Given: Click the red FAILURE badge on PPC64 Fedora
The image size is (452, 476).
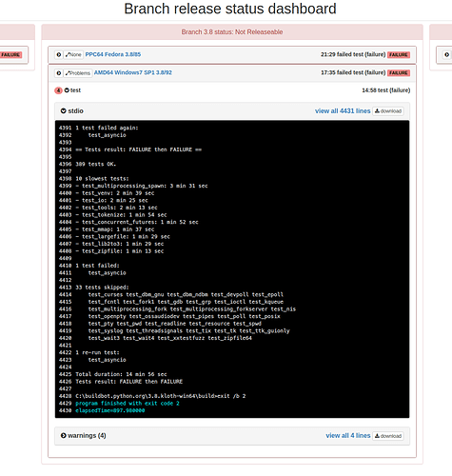Looking at the screenshot, I should pos(399,54).
